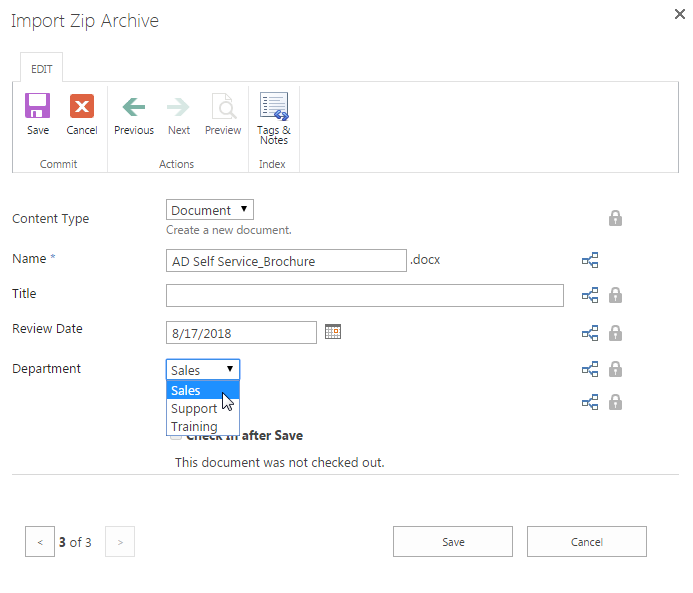Go to previous page with pager arrow
Viewport: 693px width, 593px height.
[x=40, y=542]
